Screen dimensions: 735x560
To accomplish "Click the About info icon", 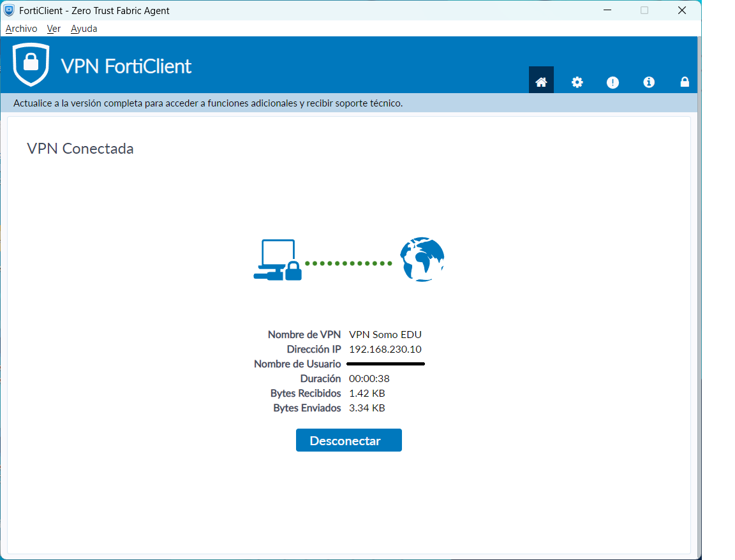I will (x=649, y=82).
